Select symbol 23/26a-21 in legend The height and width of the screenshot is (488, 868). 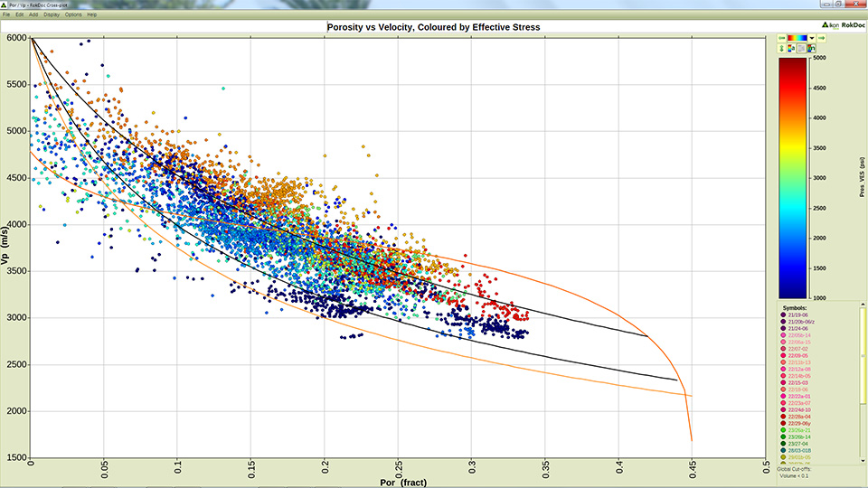click(x=796, y=430)
